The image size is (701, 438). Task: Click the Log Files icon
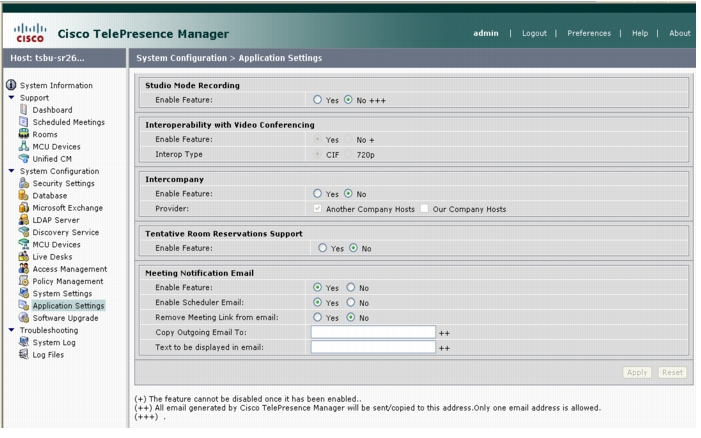click(24, 354)
